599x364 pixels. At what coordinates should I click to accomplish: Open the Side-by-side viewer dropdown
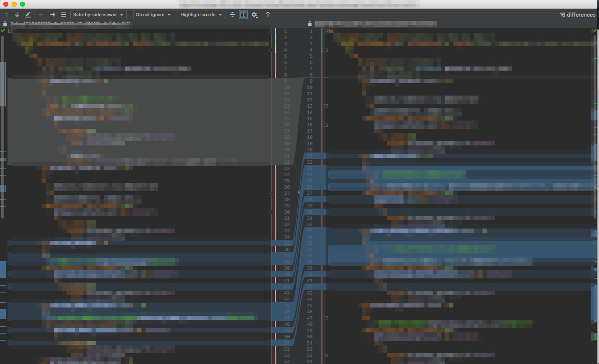(x=98, y=15)
